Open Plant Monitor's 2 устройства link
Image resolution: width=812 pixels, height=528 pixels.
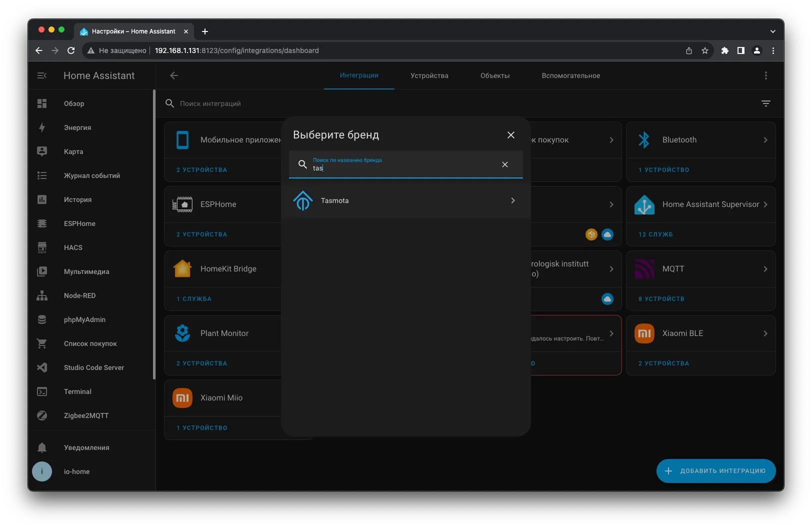202,363
